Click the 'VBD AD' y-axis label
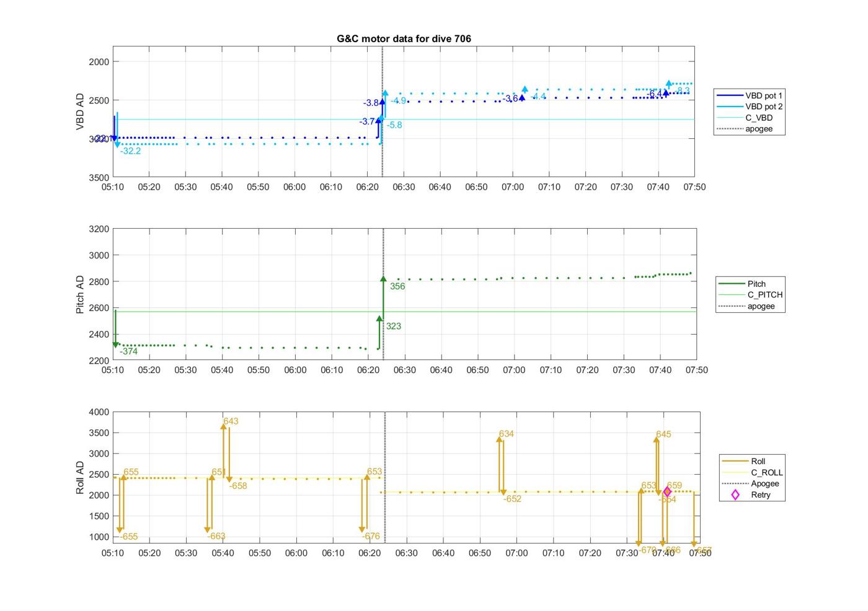 click(x=80, y=112)
